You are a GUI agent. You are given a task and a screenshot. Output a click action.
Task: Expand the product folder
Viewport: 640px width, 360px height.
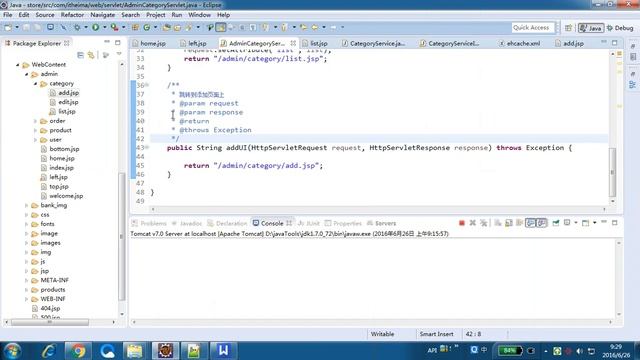pyautogui.click(x=36, y=130)
